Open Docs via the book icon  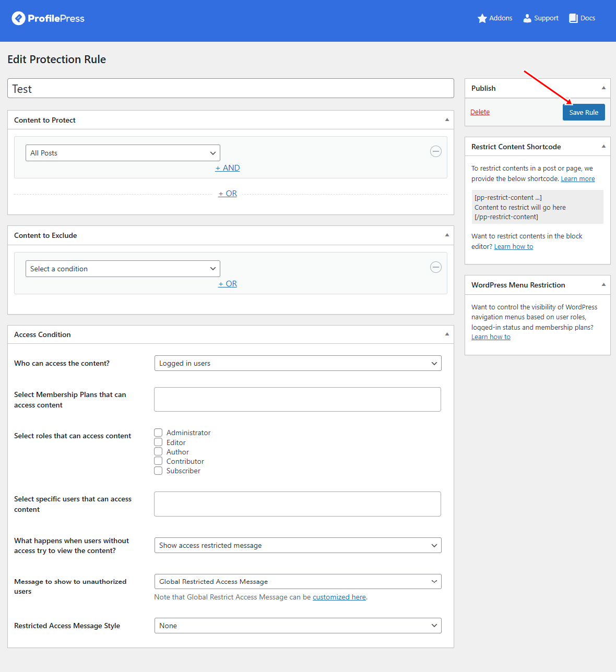[573, 18]
